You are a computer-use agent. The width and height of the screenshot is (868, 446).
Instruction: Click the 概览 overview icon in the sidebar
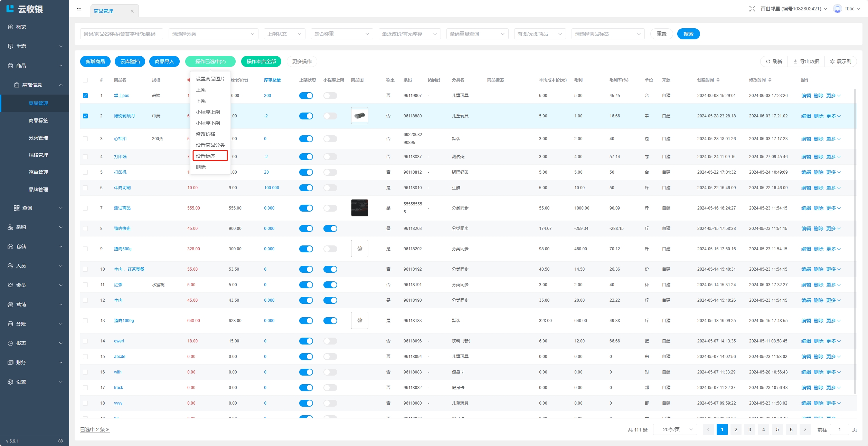point(10,27)
